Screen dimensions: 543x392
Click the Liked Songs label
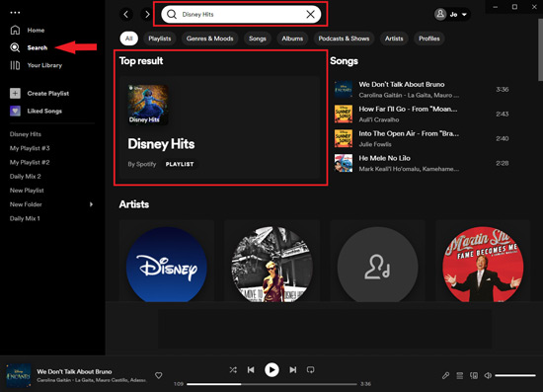(x=44, y=111)
